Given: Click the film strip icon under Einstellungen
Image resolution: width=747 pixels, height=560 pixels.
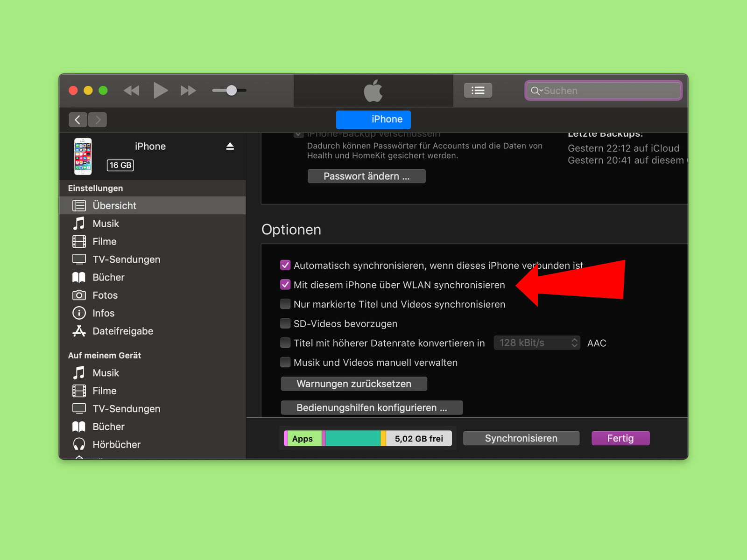Looking at the screenshot, I should (79, 241).
